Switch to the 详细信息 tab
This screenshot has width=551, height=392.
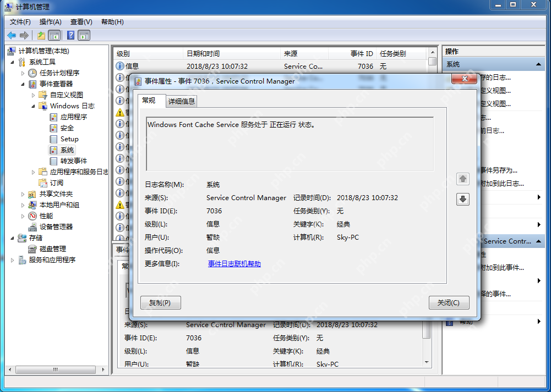pos(181,101)
